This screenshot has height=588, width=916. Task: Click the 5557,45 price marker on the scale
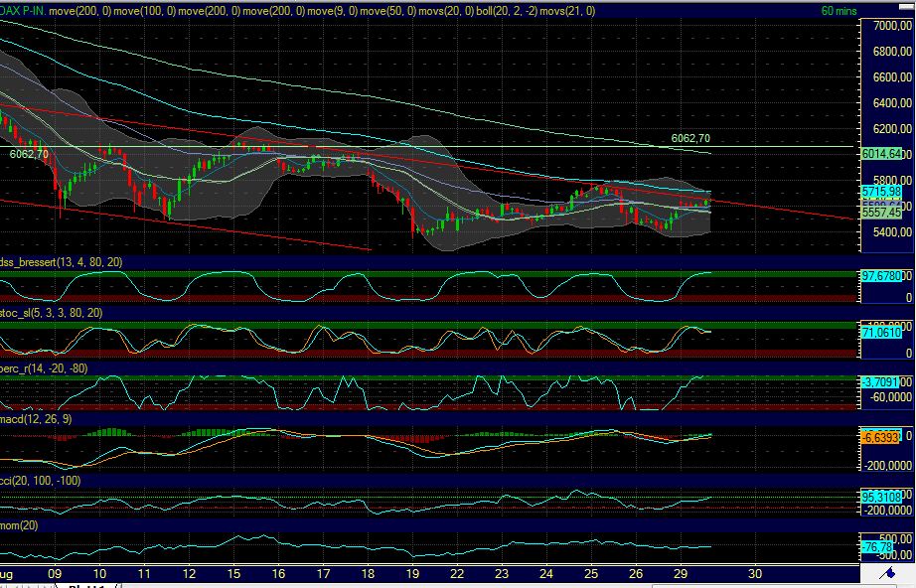pyautogui.click(x=881, y=213)
